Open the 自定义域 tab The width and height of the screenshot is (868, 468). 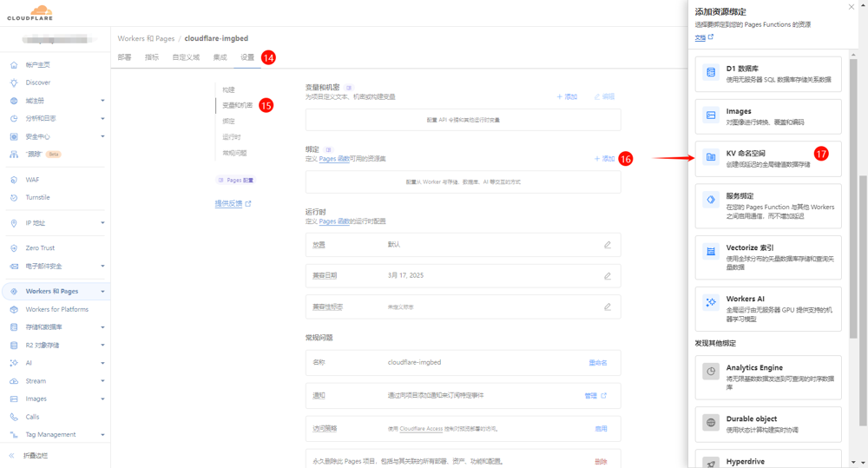coord(186,57)
